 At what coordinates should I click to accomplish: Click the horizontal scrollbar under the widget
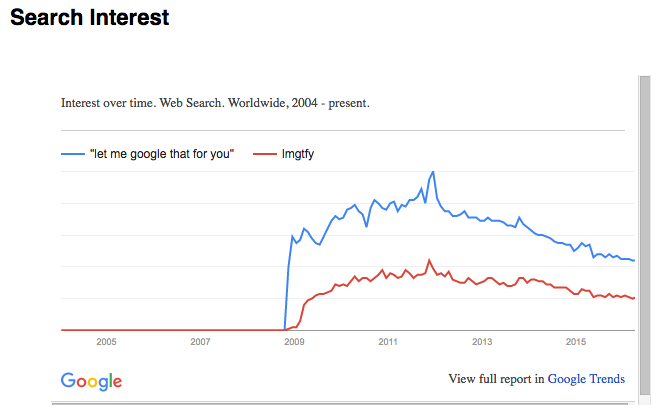tap(340, 403)
